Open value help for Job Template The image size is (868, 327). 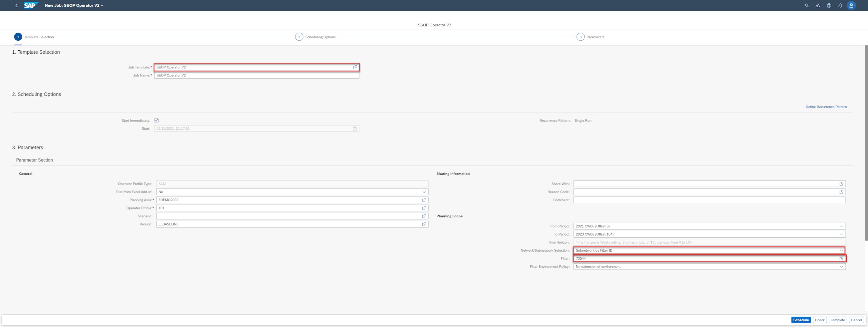pyautogui.click(x=355, y=67)
